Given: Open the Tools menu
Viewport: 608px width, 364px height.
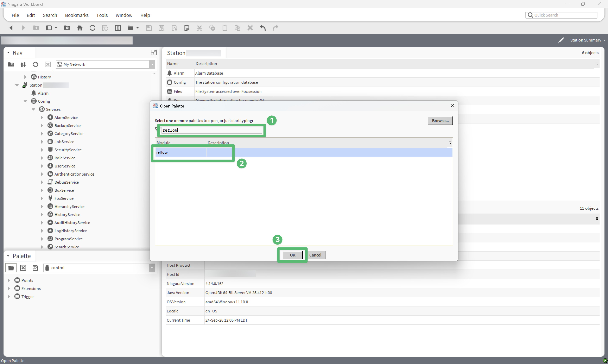Looking at the screenshot, I should pos(102,15).
